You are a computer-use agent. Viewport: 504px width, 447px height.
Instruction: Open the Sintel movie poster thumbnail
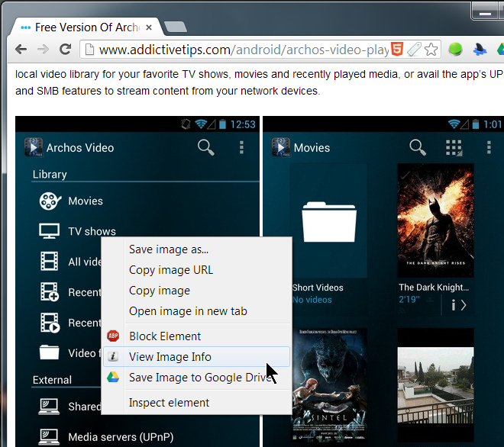click(329, 385)
